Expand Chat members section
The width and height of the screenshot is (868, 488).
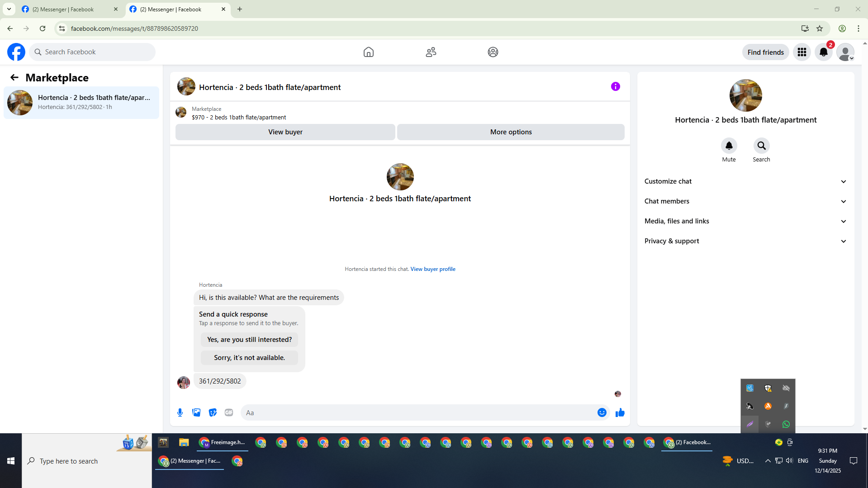tap(745, 201)
